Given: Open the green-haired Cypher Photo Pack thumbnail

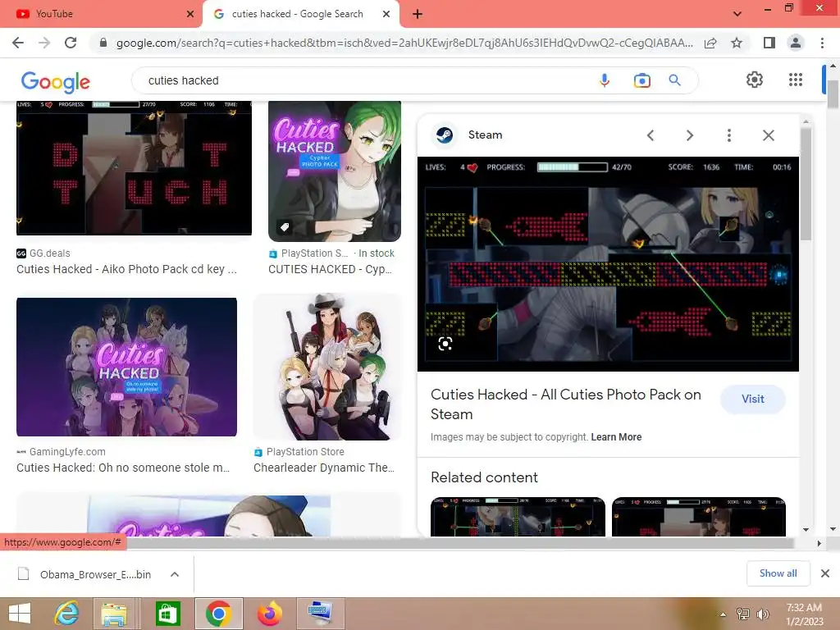Looking at the screenshot, I should point(335,171).
